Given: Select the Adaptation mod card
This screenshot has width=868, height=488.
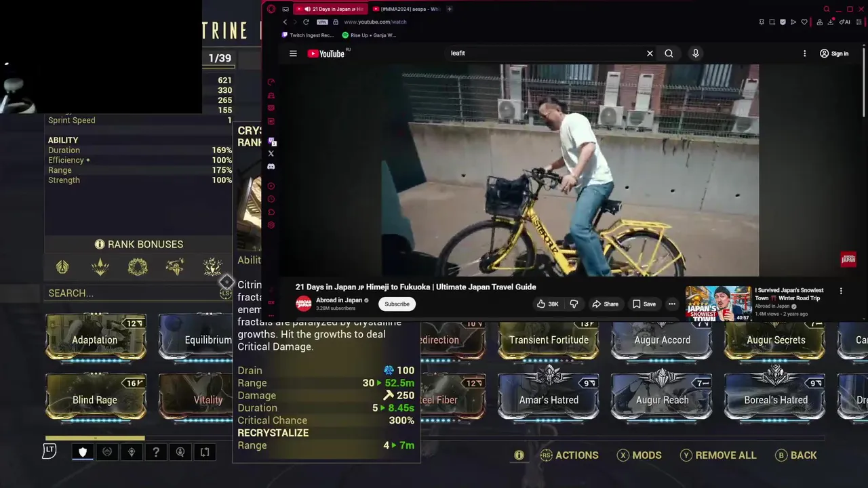Looking at the screenshot, I should 96,337.
